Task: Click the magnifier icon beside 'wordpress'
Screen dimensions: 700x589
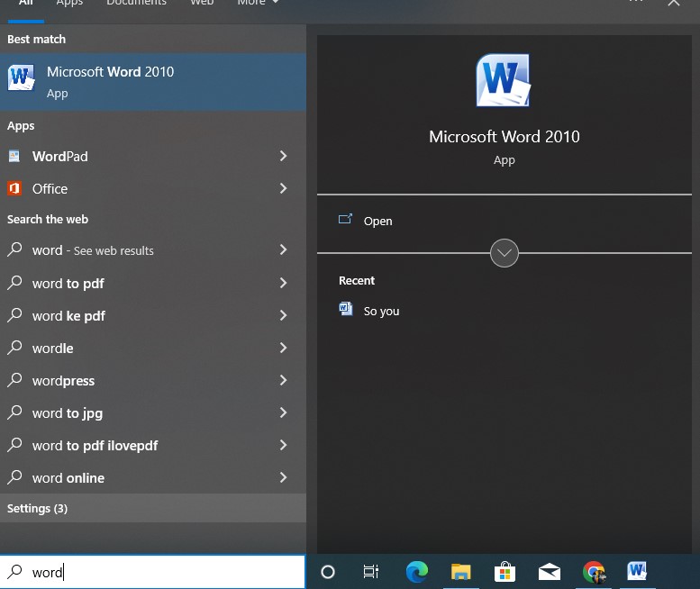Action: point(14,380)
